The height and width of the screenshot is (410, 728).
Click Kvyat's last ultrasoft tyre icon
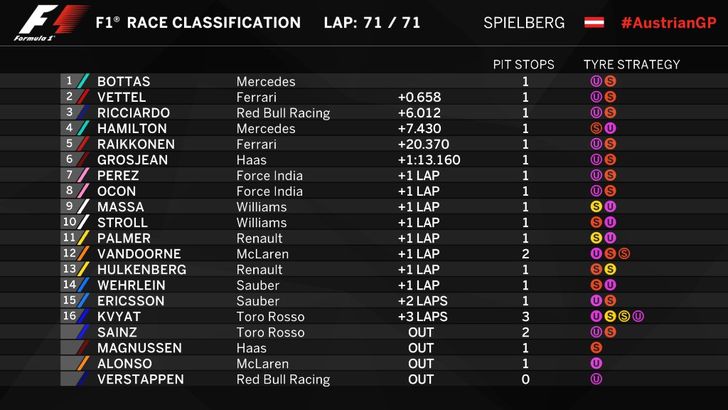(x=637, y=317)
